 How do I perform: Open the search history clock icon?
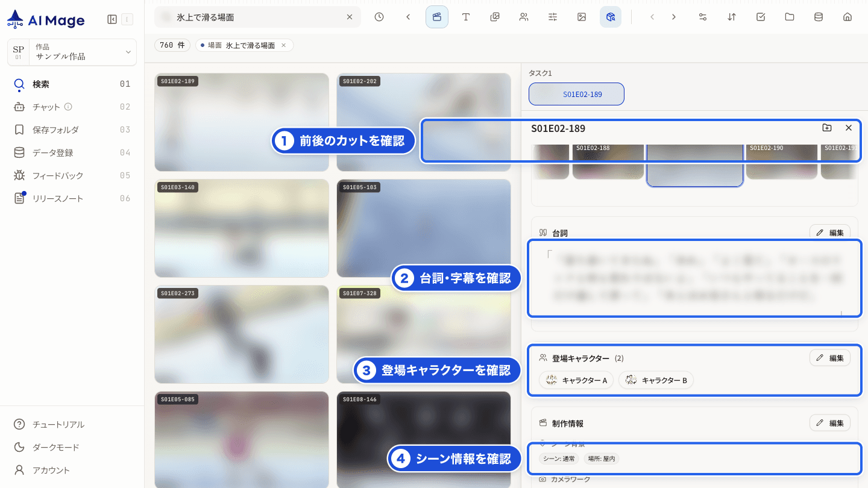tap(379, 17)
